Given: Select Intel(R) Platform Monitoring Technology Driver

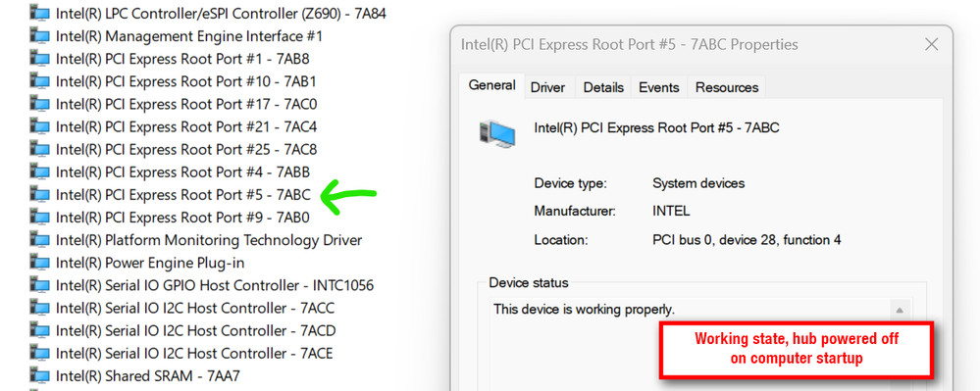Looking at the screenshot, I should tap(209, 240).
